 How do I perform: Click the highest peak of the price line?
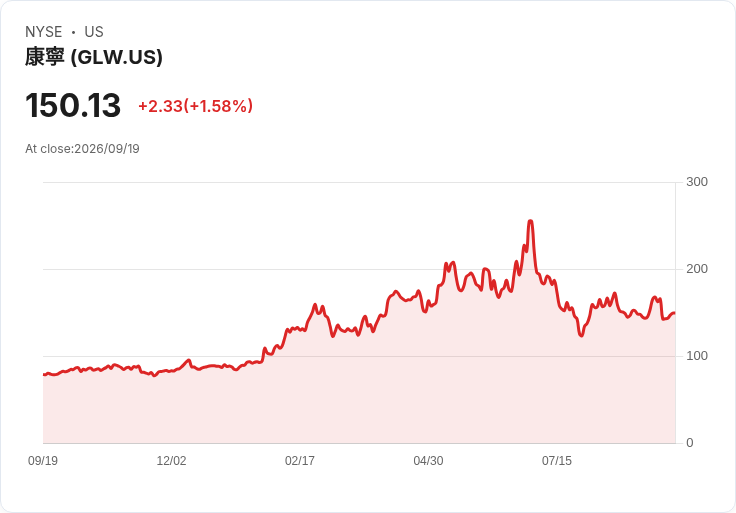[530, 221]
